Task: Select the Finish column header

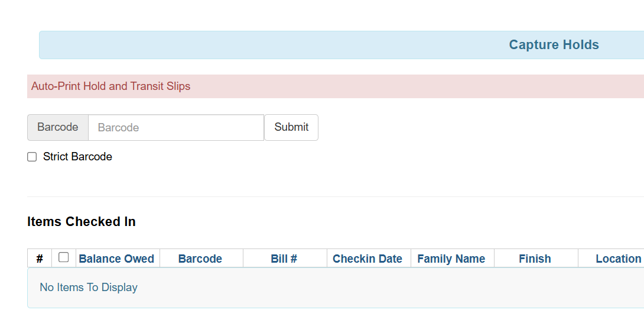Action: click(535, 259)
